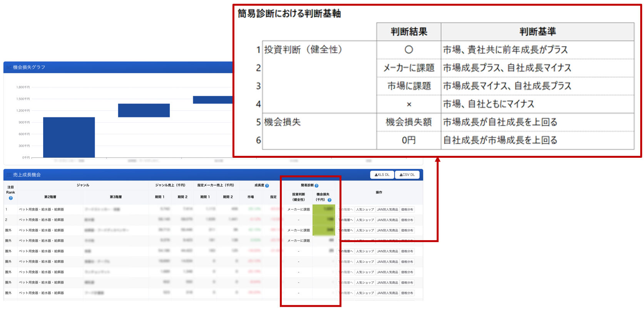Screen dimensions: 644x309
Task: Click the ○ result in criteria table
Action: (x=409, y=50)
